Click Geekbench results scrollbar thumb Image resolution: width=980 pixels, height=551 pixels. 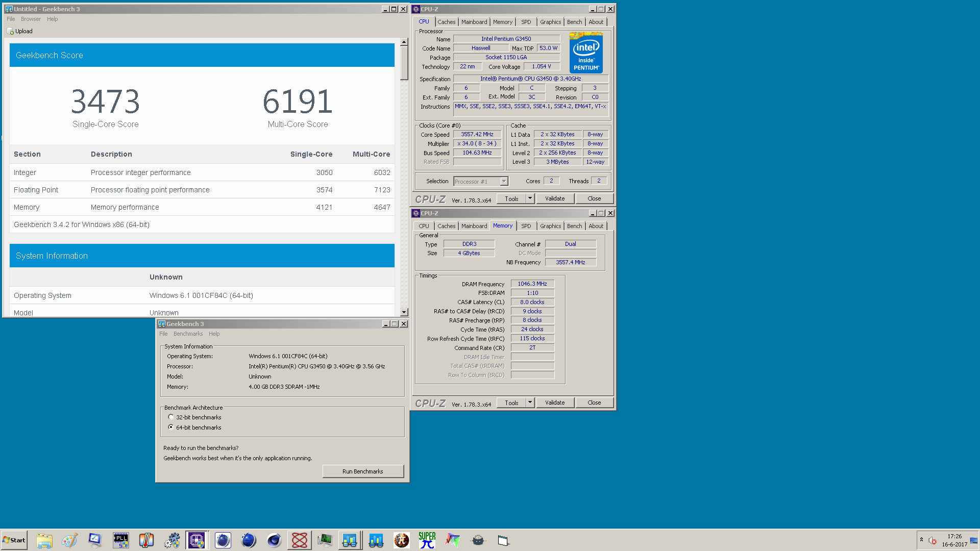(x=404, y=63)
